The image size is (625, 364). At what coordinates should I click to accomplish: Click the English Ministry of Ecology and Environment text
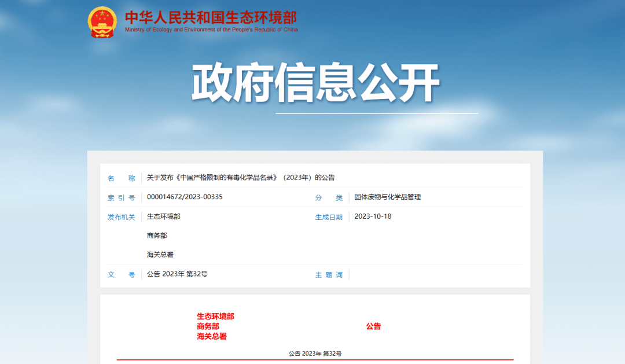[211, 30]
